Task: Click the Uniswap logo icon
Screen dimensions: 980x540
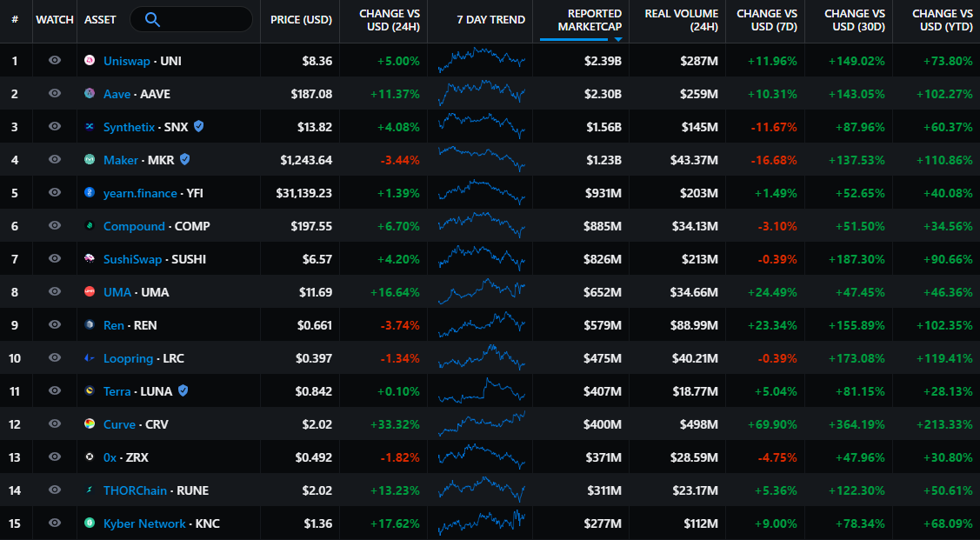Action: coord(90,61)
